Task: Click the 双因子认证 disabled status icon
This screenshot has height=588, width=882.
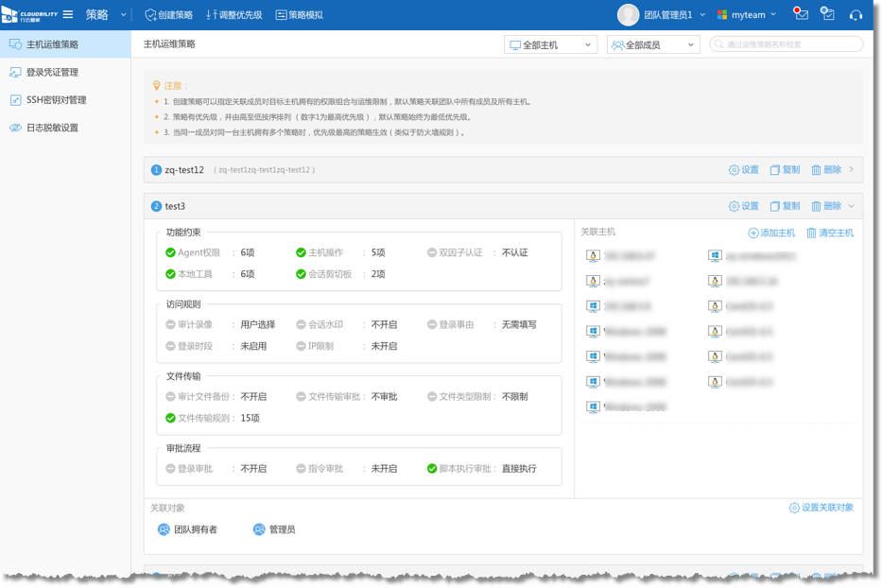Action: pos(432,252)
